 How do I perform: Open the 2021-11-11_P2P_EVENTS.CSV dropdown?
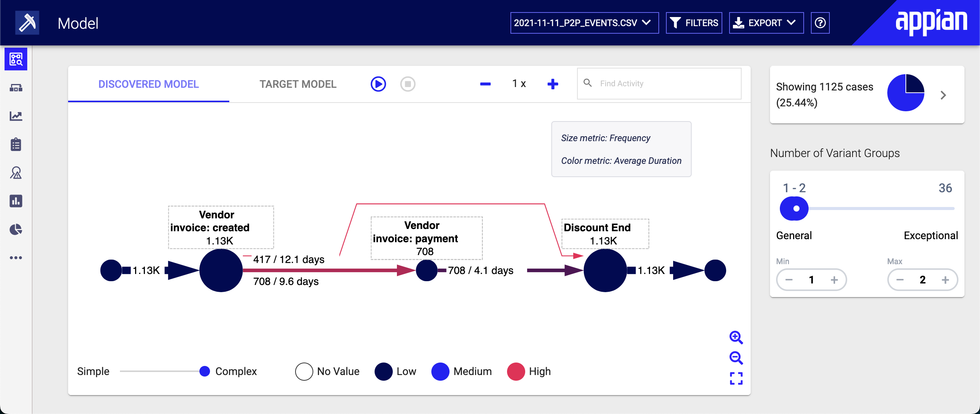pos(584,23)
